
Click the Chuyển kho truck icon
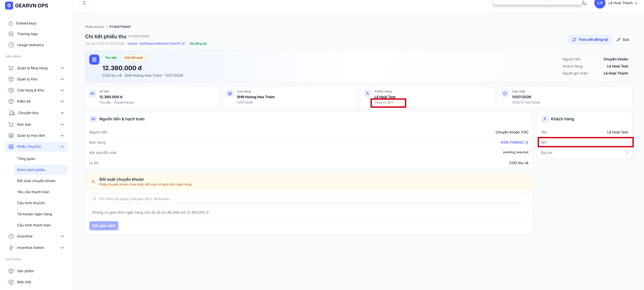(x=12, y=113)
